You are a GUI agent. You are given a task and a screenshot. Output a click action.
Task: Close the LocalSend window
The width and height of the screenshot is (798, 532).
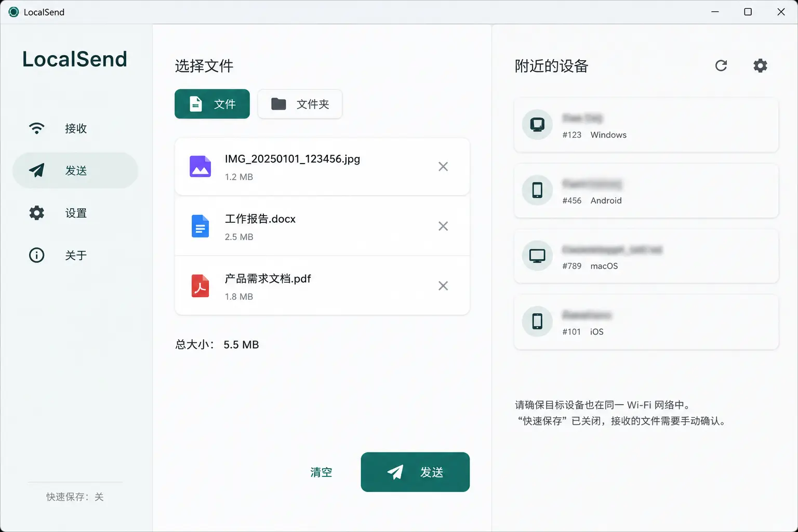(781, 12)
